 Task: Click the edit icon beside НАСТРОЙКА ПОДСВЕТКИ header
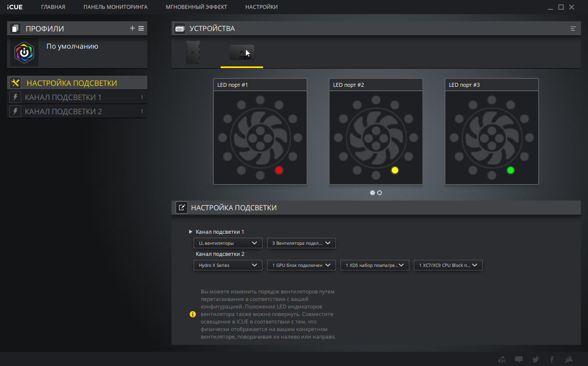(x=182, y=208)
